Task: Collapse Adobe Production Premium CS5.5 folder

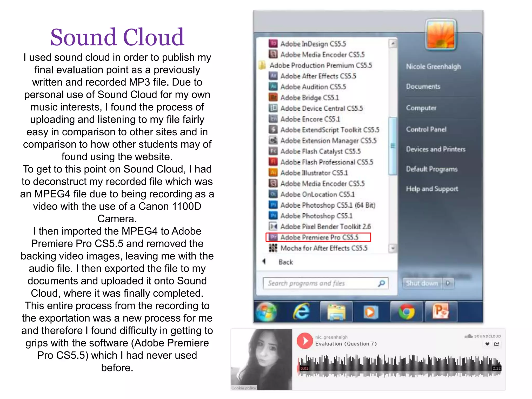Action: (x=316, y=65)
